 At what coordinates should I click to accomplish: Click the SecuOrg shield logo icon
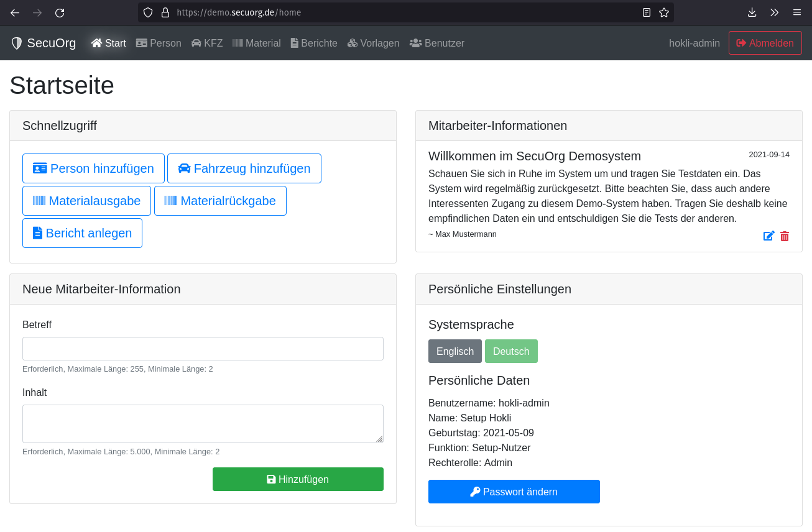pyautogui.click(x=17, y=43)
